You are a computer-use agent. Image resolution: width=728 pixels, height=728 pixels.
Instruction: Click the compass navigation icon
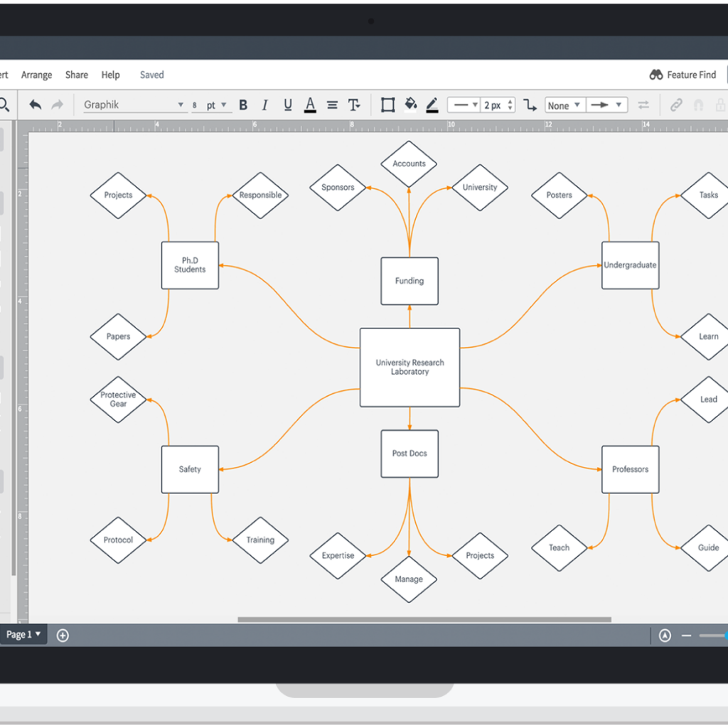(665, 635)
